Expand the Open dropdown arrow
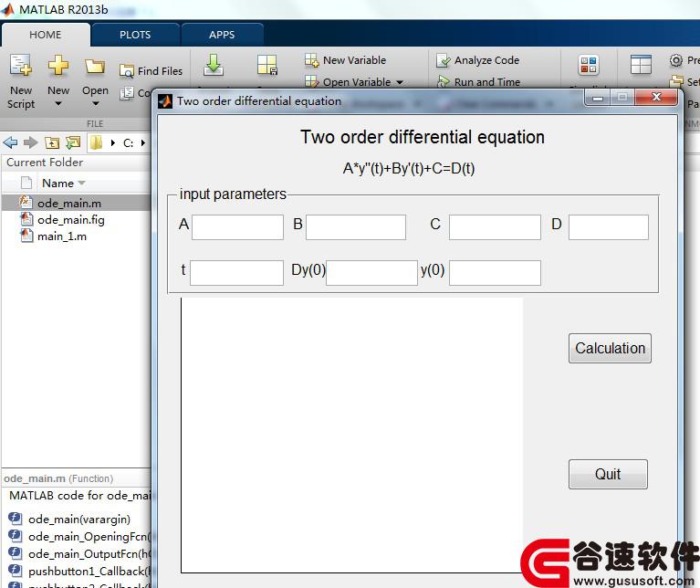Viewport: 700px width, 588px height. 95,104
